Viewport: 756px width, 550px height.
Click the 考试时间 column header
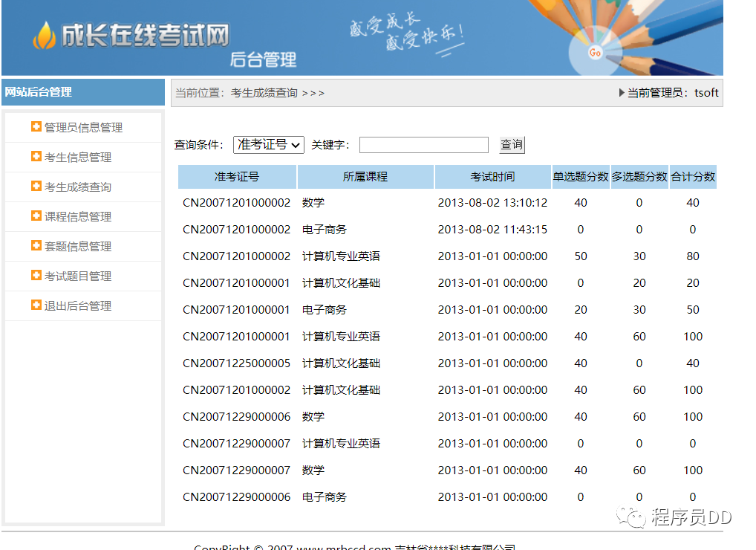492,177
